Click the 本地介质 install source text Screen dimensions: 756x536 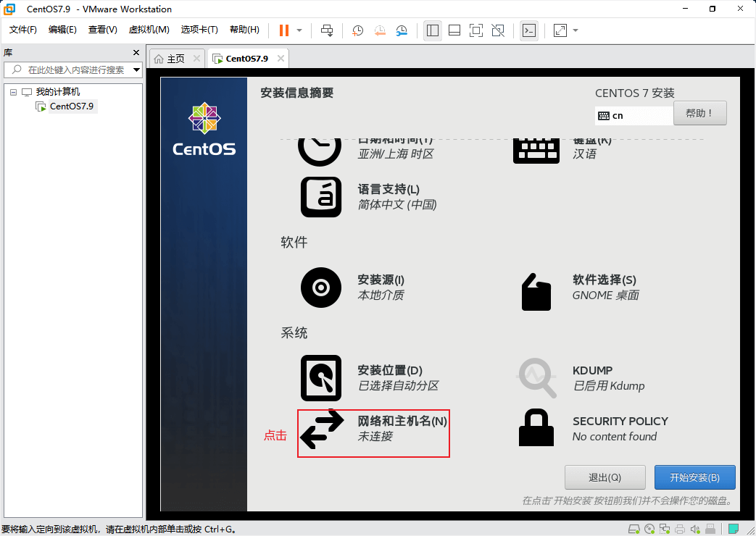(381, 295)
